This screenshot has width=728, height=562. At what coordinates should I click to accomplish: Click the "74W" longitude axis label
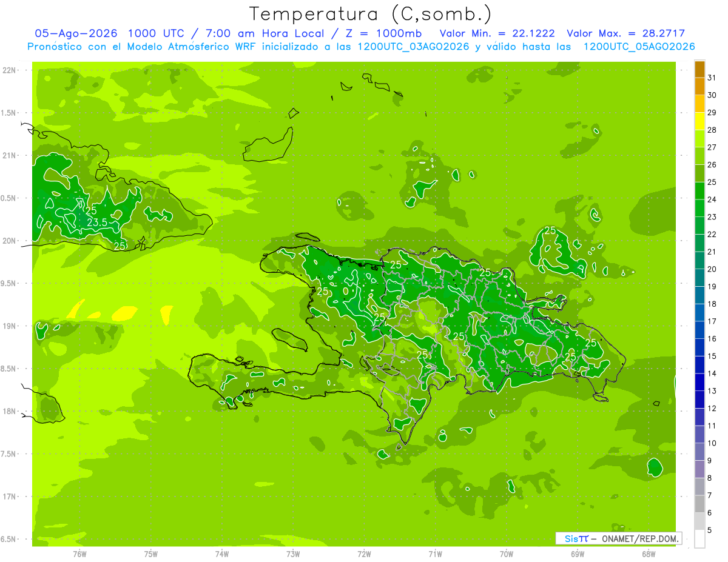(222, 554)
